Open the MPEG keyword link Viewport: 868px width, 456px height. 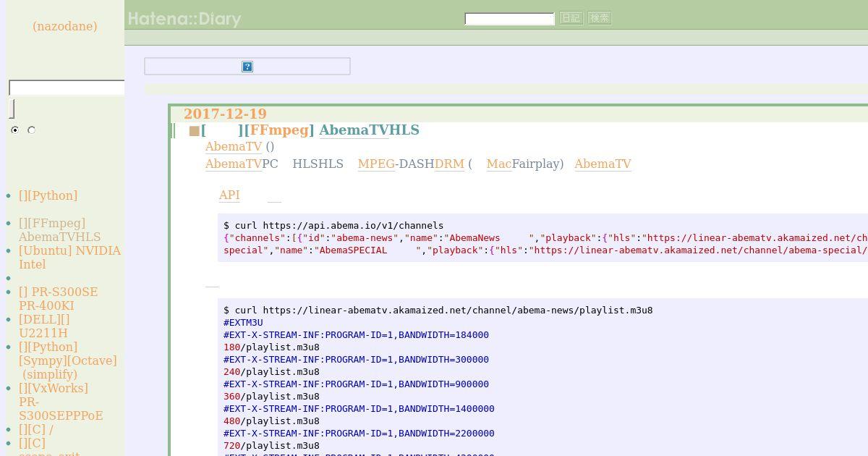[x=376, y=164]
